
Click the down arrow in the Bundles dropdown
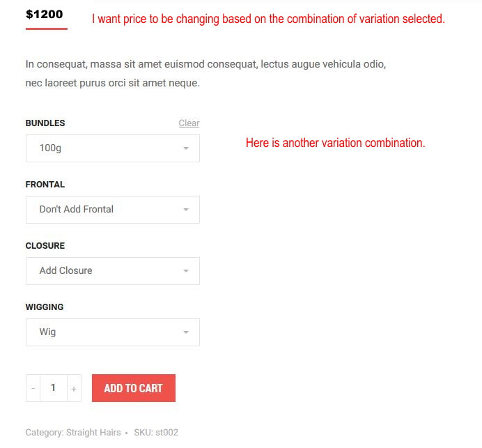(186, 148)
